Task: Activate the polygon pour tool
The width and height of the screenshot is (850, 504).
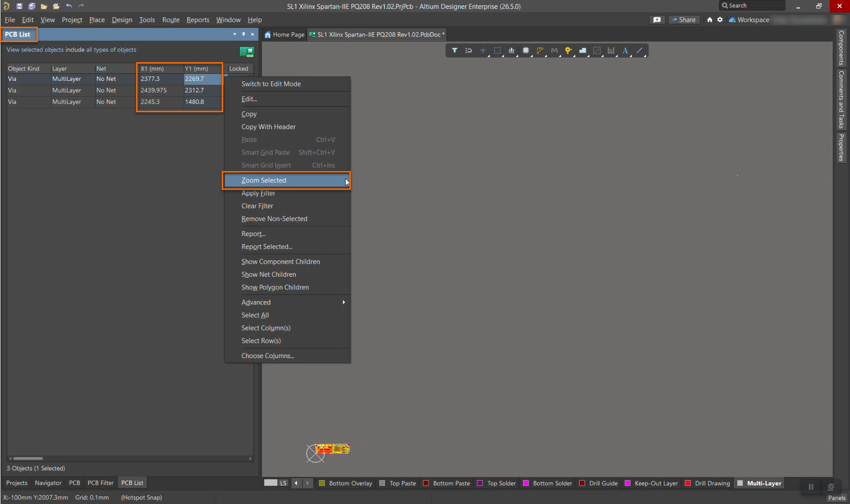Action: coord(583,50)
